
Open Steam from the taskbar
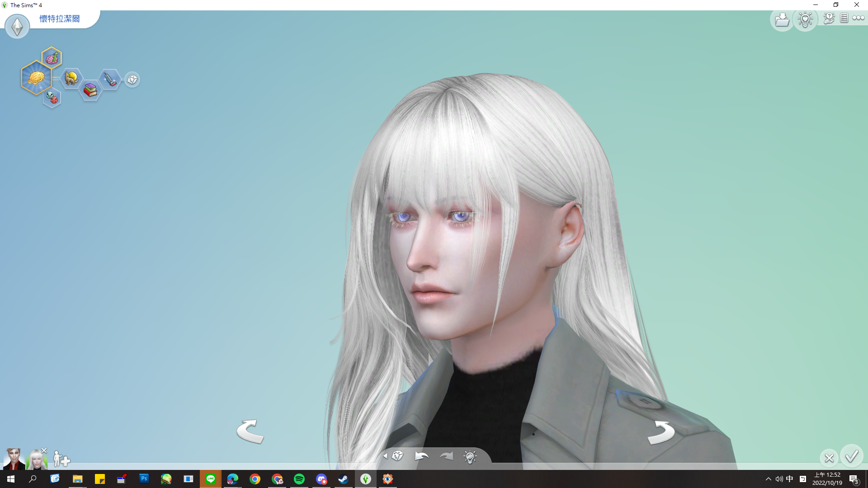(x=344, y=479)
